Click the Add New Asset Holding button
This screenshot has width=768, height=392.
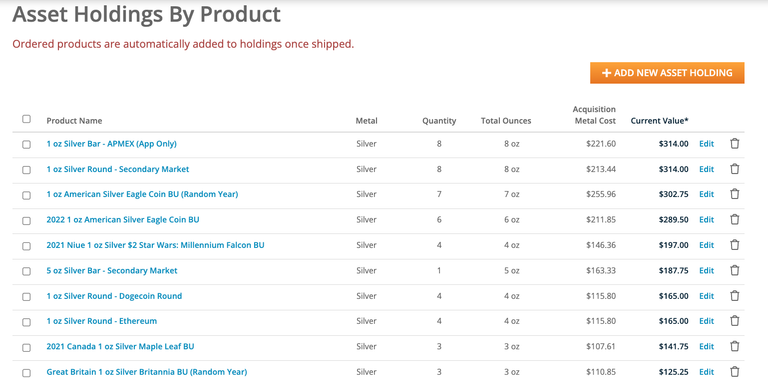point(667,73)
